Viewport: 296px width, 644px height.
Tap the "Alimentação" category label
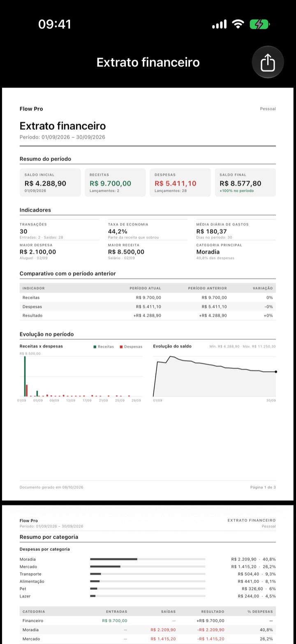click(32, 581)
